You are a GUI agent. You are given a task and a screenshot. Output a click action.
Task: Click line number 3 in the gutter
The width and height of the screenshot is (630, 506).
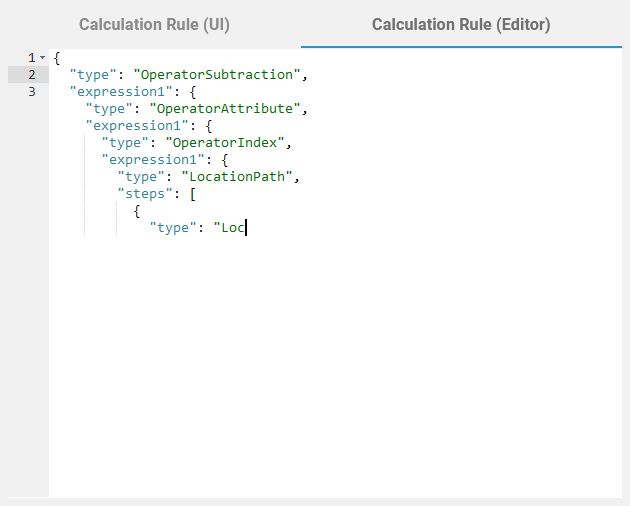(x=32, y=92)
